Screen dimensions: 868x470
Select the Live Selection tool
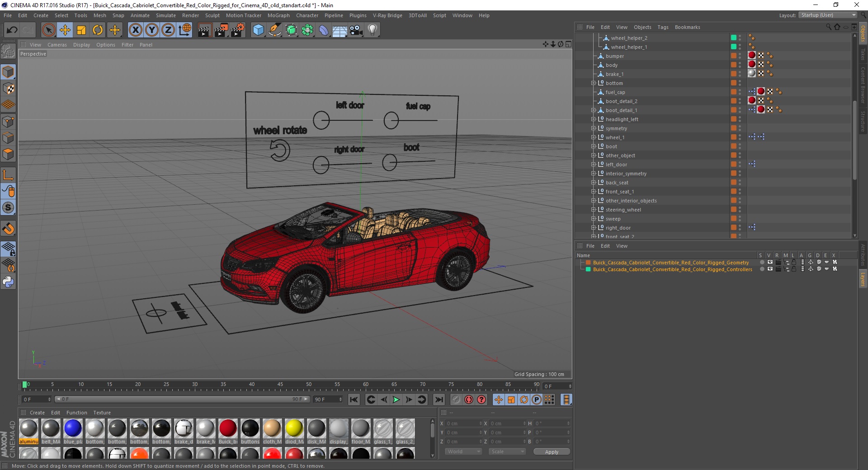49,30
